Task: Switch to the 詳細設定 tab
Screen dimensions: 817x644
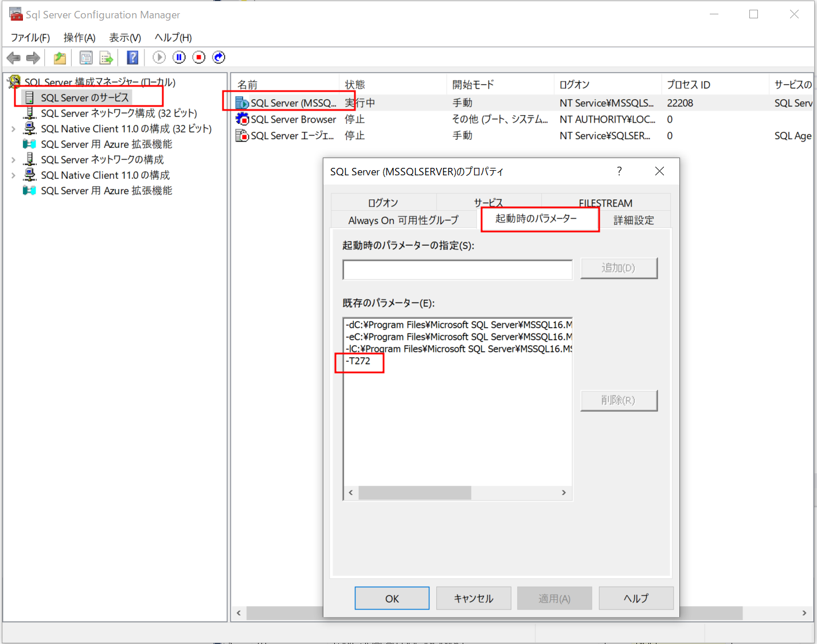Action: 634,221
